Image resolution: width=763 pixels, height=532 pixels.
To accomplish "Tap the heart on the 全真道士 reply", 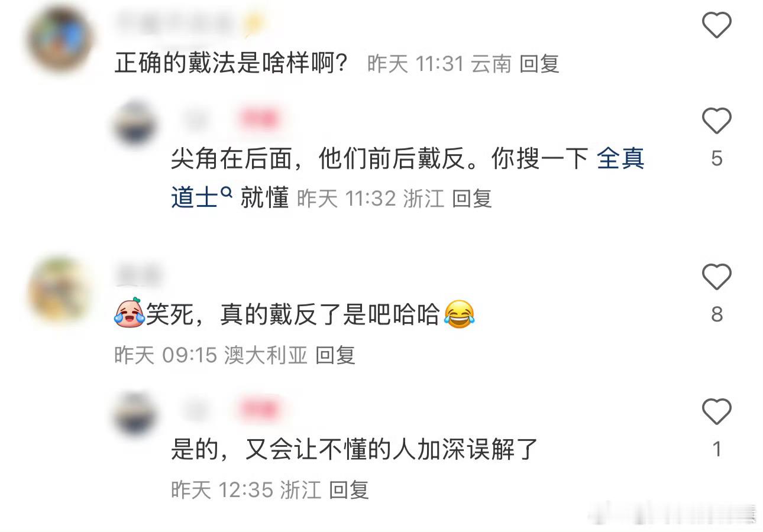I will click(716, 121).
